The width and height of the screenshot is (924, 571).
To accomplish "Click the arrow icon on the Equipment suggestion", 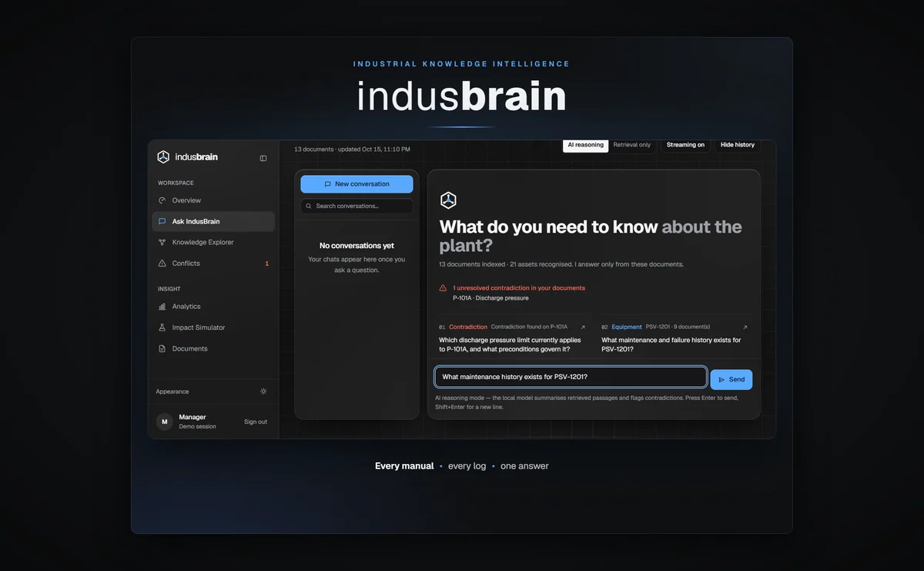I will [x=745, y=327].
